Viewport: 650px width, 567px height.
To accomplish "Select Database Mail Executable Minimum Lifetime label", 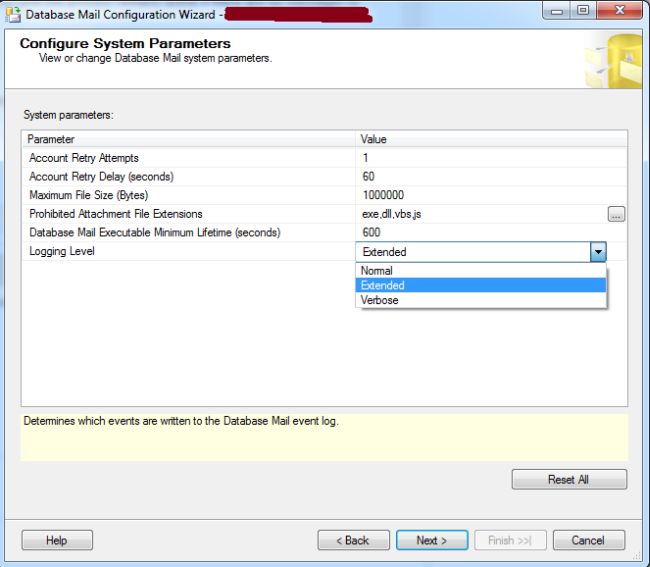I will click(x=155, y=233).
